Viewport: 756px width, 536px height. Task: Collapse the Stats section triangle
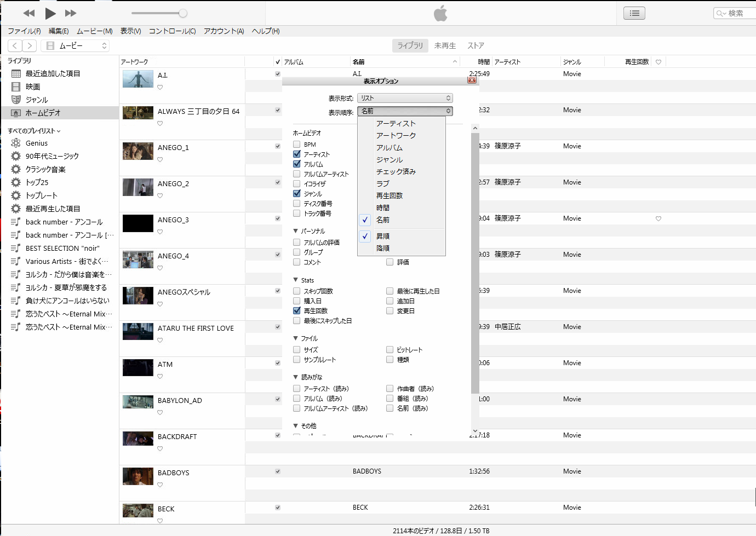pos(296,280)
